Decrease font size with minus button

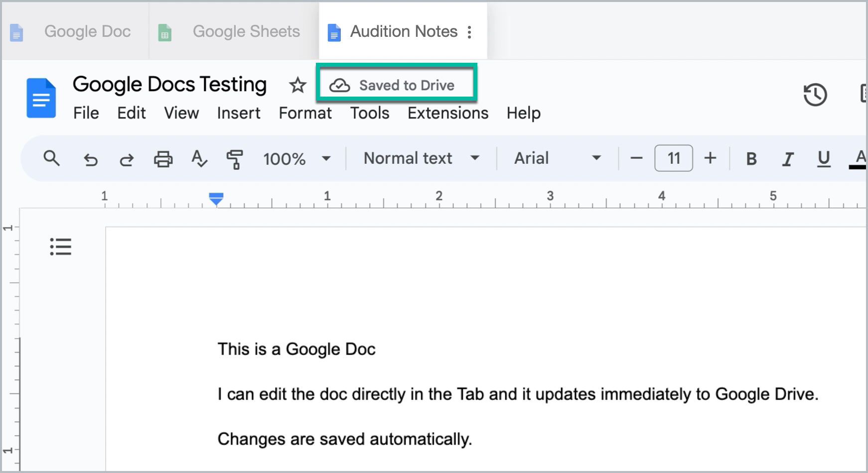point(636,158)
